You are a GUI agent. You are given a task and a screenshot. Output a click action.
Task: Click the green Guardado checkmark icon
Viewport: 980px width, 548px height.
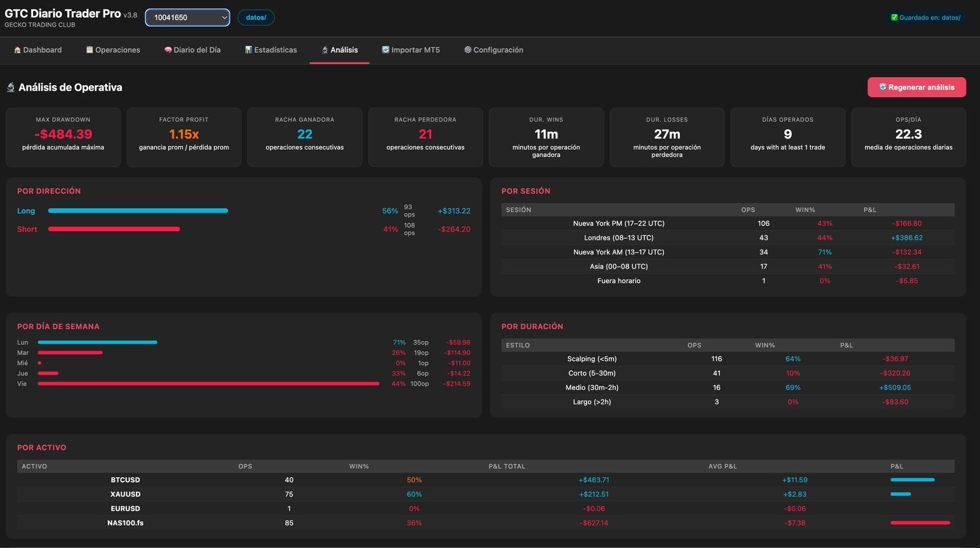click(x=894, y=18)
